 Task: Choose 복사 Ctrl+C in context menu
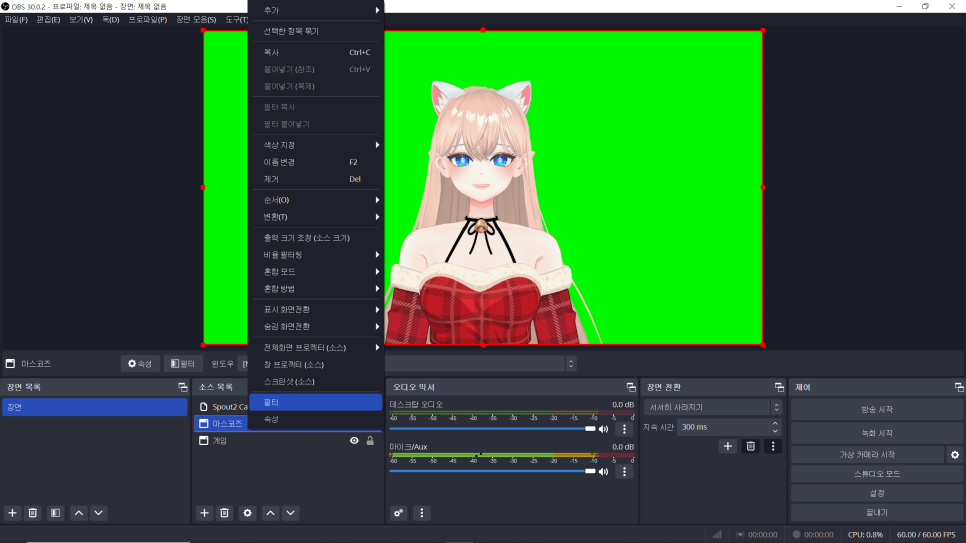coord(316,52)
